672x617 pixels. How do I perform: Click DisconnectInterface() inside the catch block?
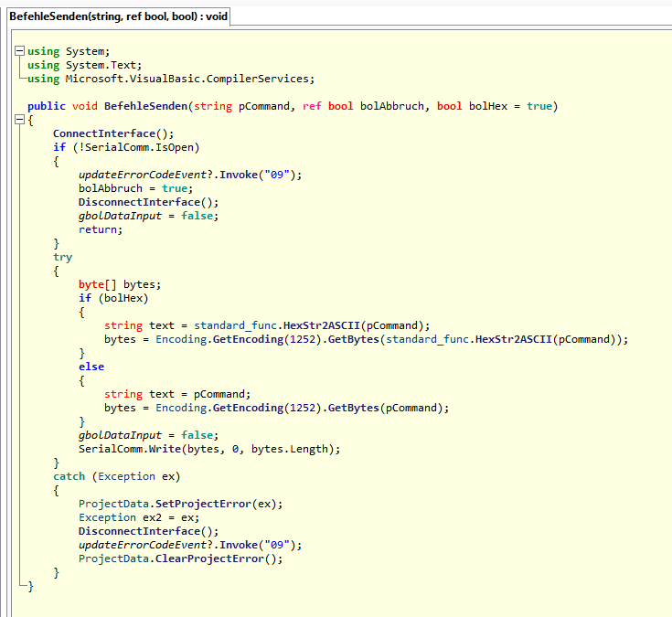tap(148, 531)
